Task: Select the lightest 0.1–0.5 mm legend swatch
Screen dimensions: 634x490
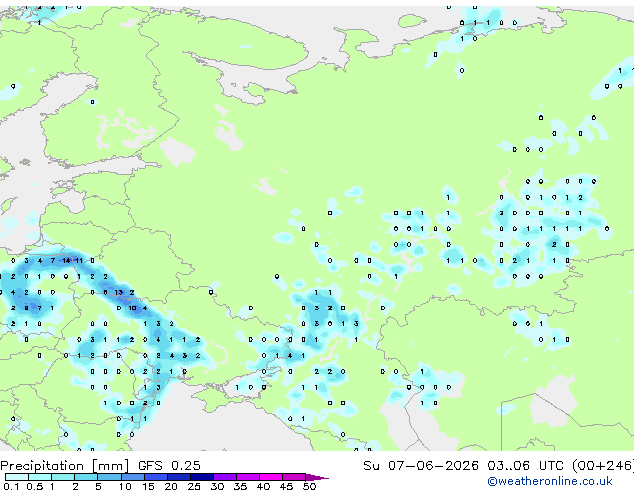Action: tap(17, 477)
